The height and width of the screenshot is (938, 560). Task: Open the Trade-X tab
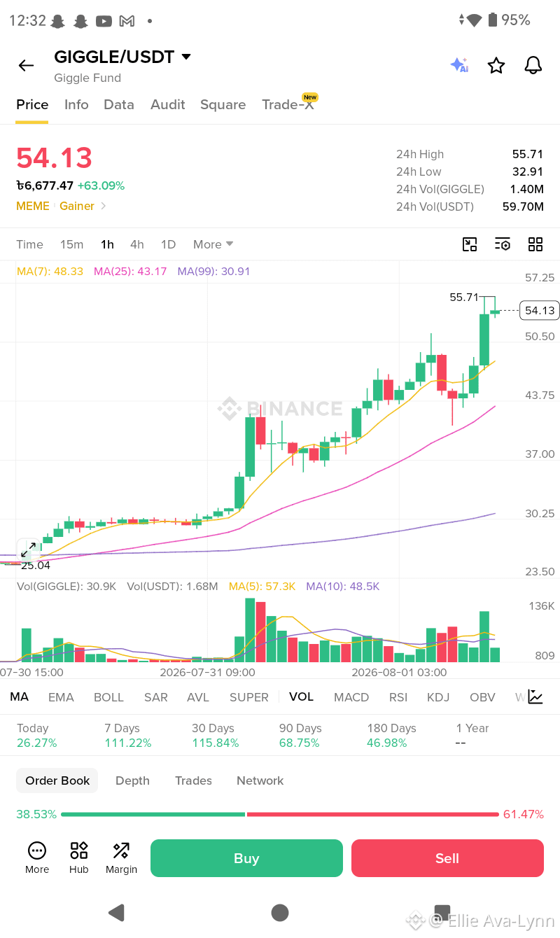tap(288, 104)
